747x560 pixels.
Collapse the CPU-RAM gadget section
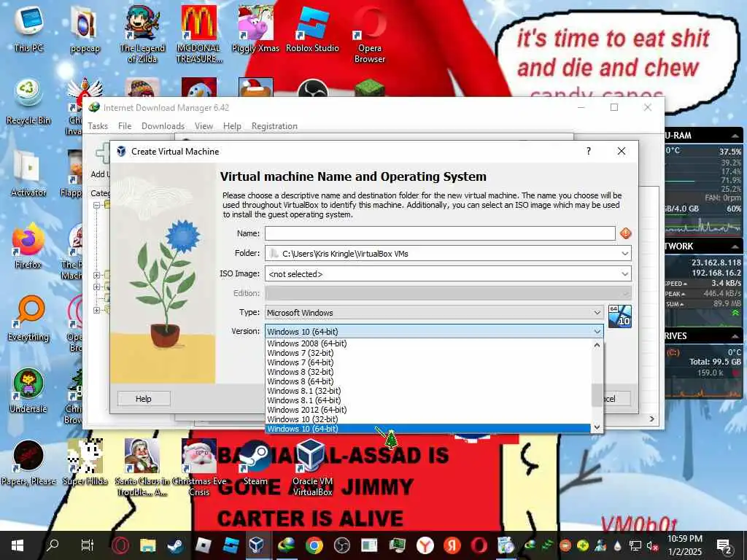pos(735,136)
